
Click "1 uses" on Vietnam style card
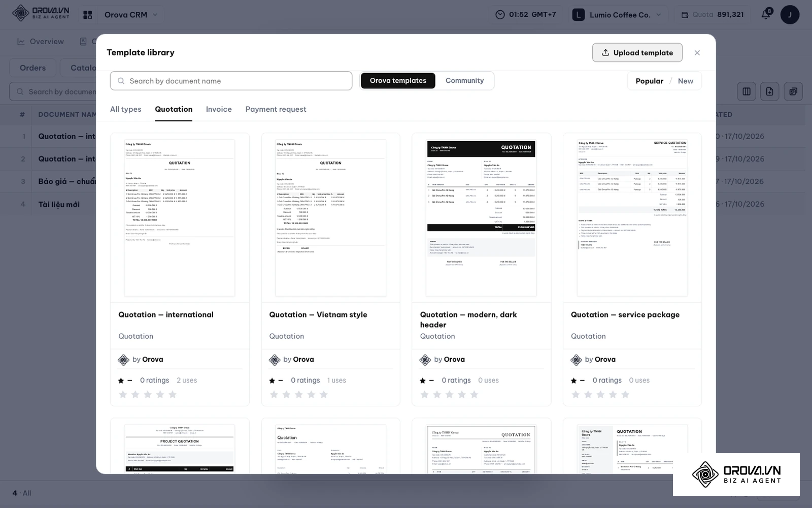[x=336, y=380]
